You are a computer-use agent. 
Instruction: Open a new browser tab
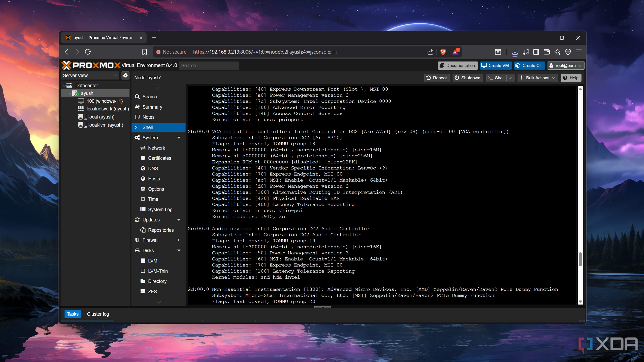pos(154,38)
